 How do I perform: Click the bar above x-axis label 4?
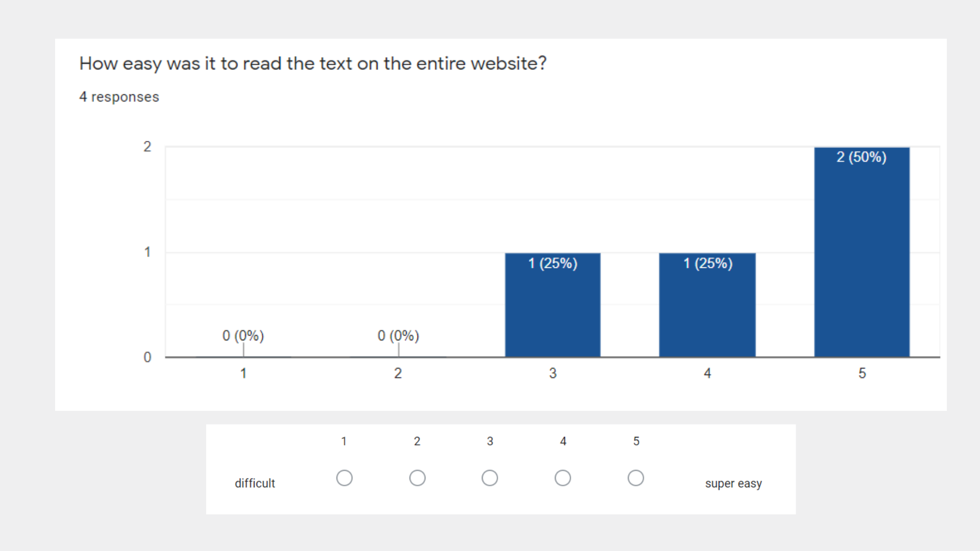click(x=707, y=306)
